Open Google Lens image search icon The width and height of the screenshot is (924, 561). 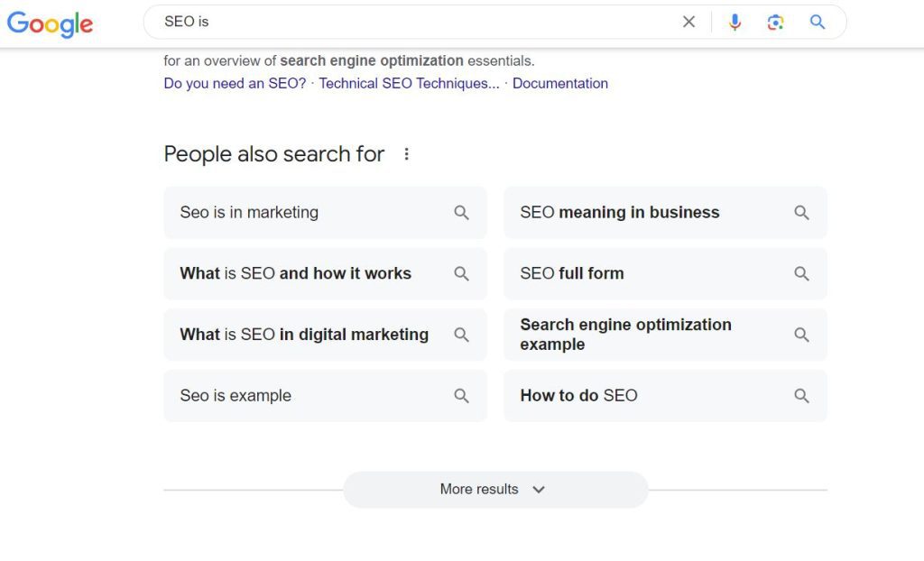click(775, 21)
